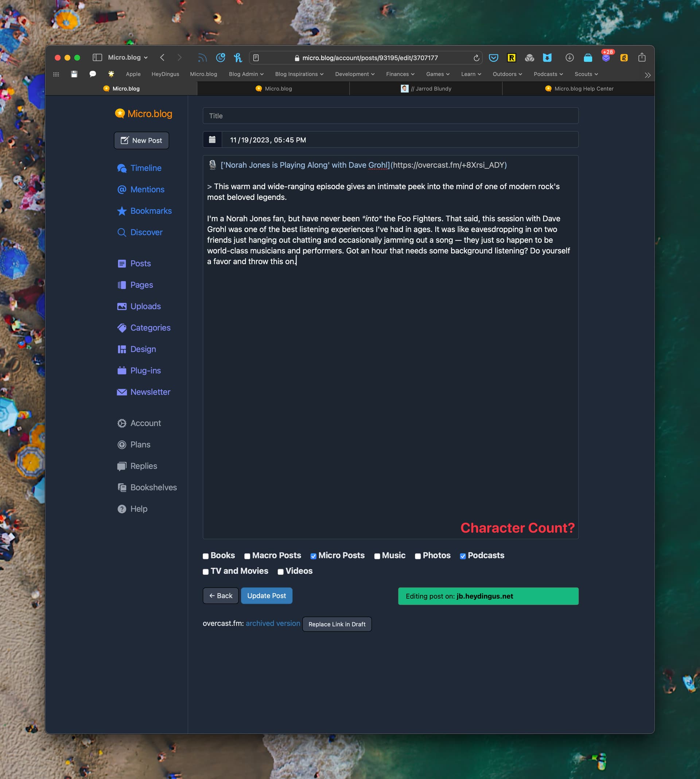Open the calendar date picker icon
700x779 pixels.
click(x=212, y=140)
